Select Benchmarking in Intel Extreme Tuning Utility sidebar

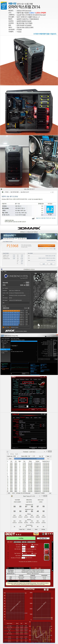4,351
